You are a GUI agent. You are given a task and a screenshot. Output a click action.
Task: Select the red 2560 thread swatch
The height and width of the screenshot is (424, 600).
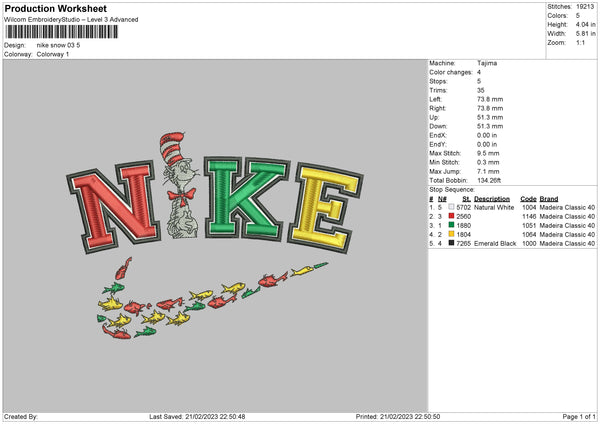point(452,216)
